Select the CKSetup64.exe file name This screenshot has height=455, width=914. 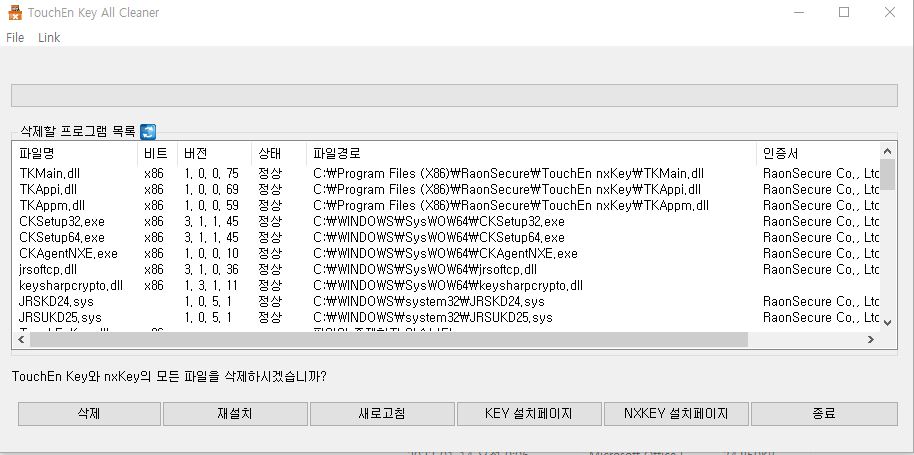pos(62,238)
